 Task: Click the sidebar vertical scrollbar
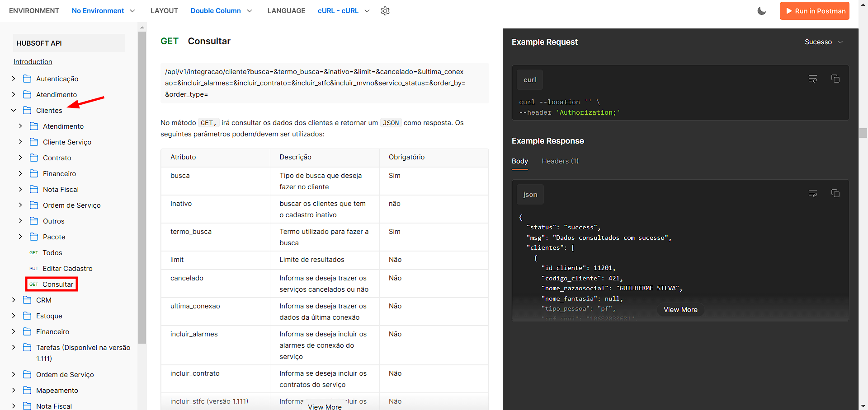(x=142, y=187)
